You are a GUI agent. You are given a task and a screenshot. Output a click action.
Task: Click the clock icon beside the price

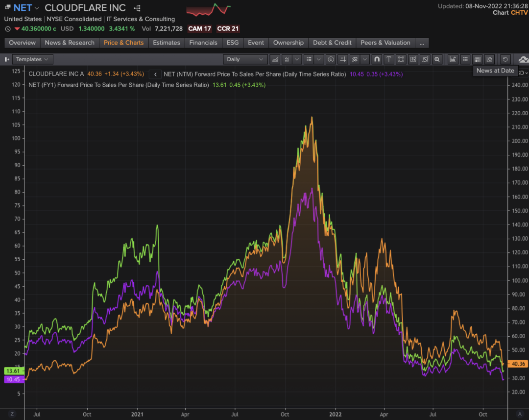[8, 29]
